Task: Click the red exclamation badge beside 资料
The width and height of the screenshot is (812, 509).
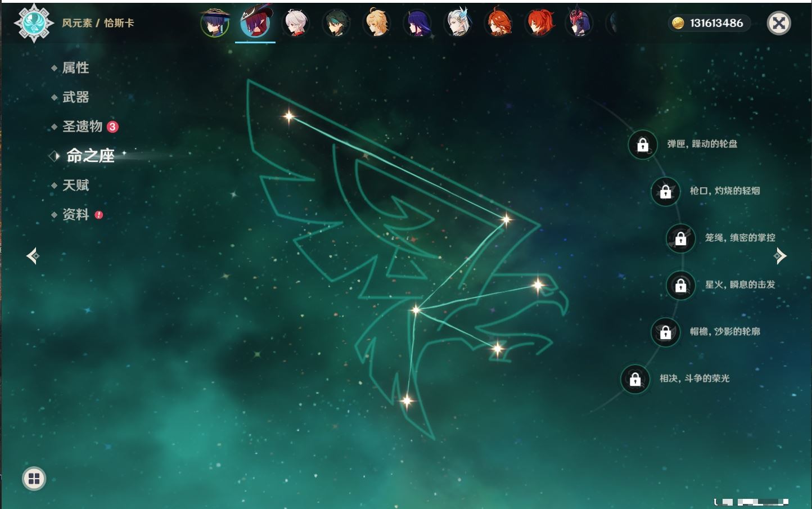Action: click(x=99, y=215)
